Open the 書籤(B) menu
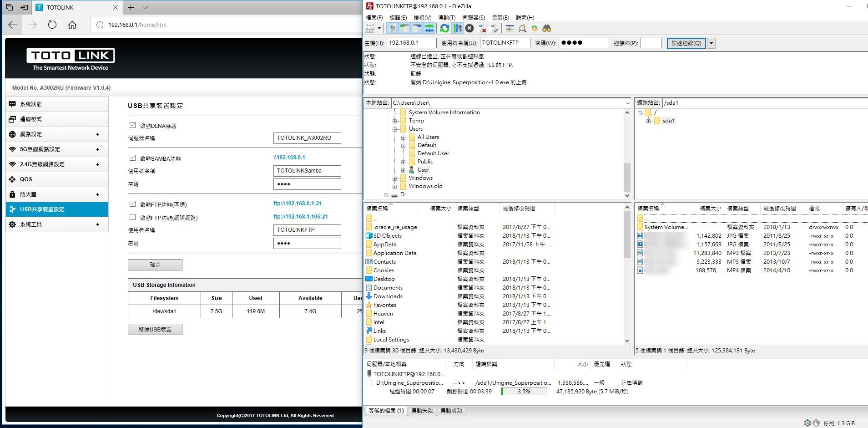 [x=500, y=17]
